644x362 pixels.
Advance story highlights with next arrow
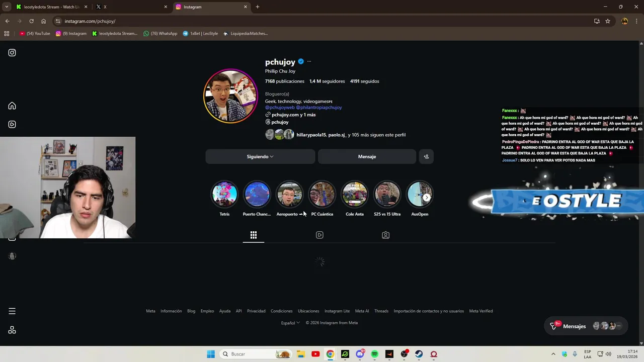click(426, 198)
